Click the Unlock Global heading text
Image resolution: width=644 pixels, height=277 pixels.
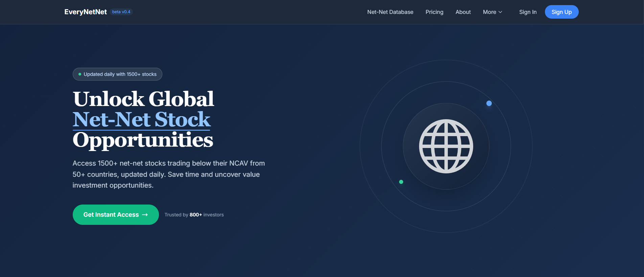143,99
